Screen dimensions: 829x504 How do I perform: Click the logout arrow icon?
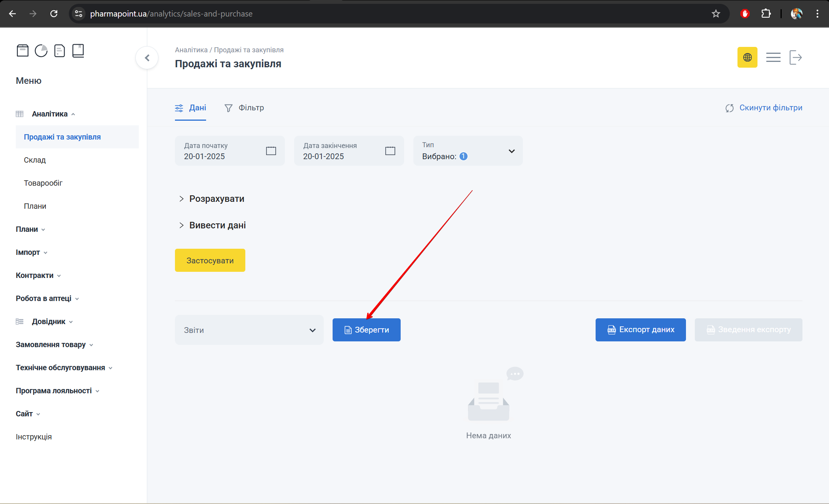pos(795,57)
